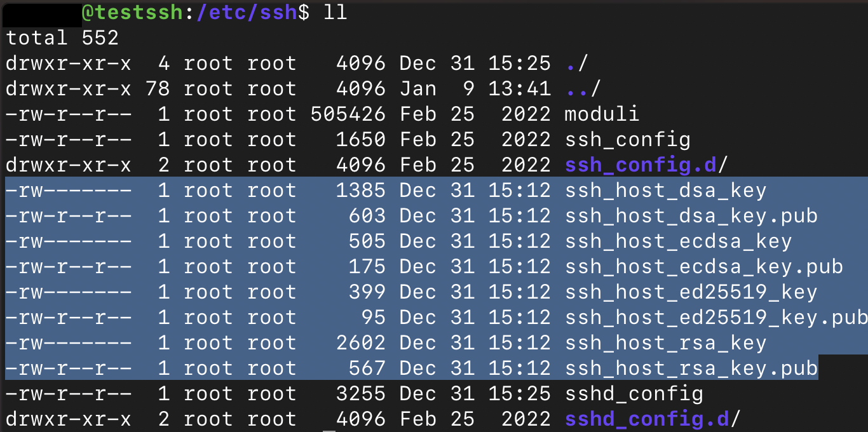Click the ssh_config filename

pyautogui.click(x=627, y=139)
